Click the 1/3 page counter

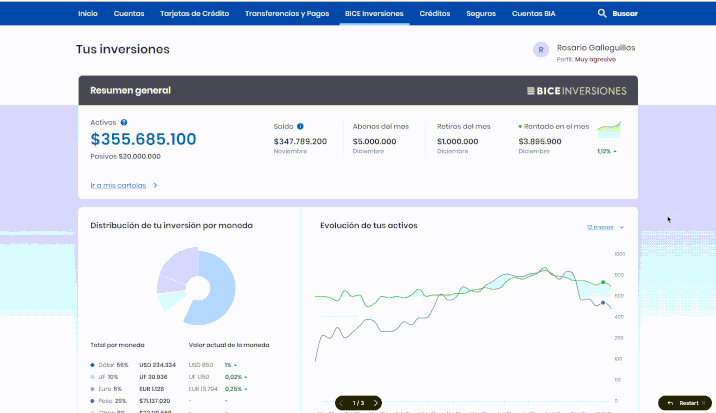coord(358,403)
